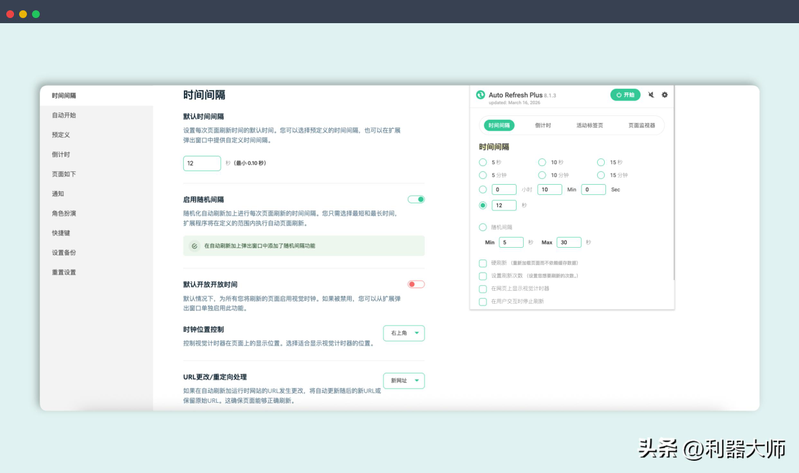Open the 页面监视器 popup tab
The image size is (799, 473).
[x=642, y=125]
